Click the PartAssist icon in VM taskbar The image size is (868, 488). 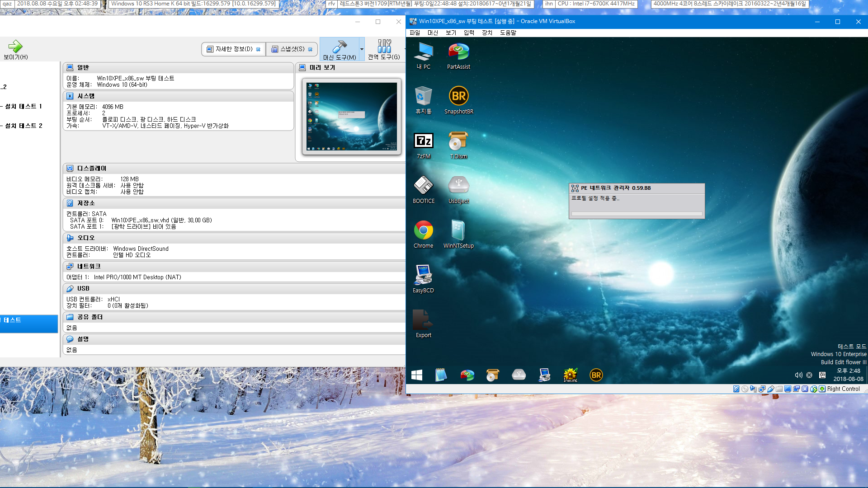467,375
